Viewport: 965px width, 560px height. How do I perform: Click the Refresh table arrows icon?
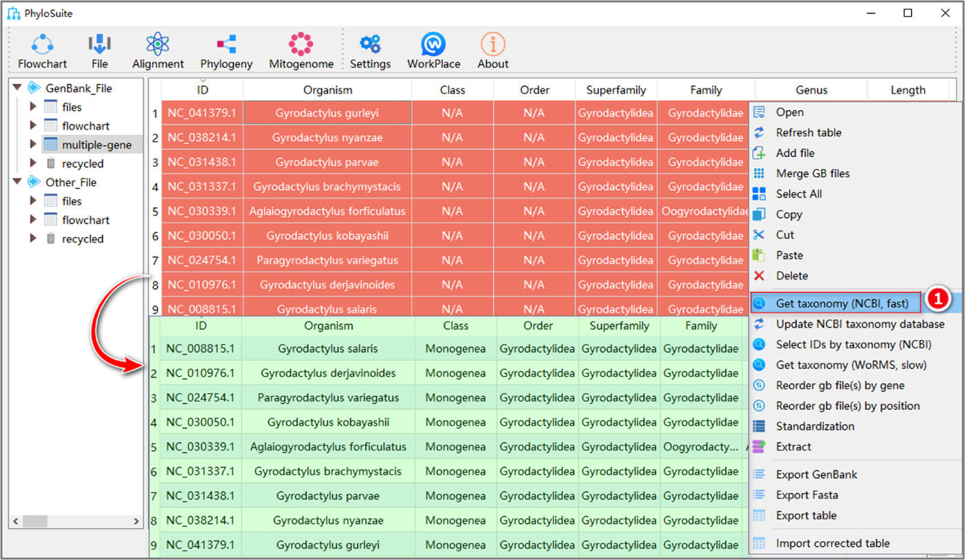759,132
